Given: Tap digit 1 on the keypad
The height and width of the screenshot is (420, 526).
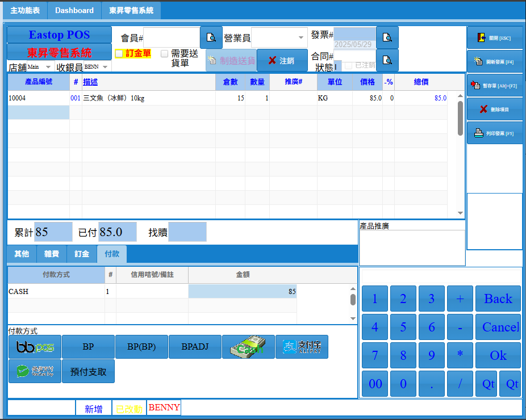Looking at the screenshot, I should (375, 299).
